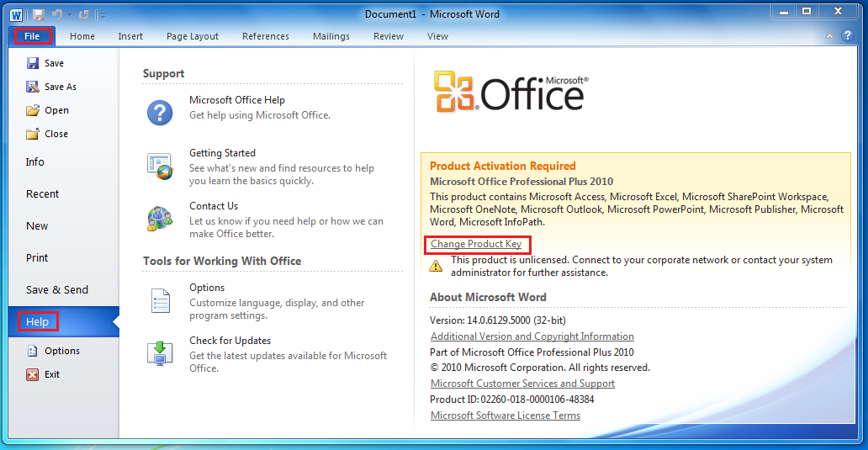
Task: Click the Change Product Key link
Action: (476, 244)
